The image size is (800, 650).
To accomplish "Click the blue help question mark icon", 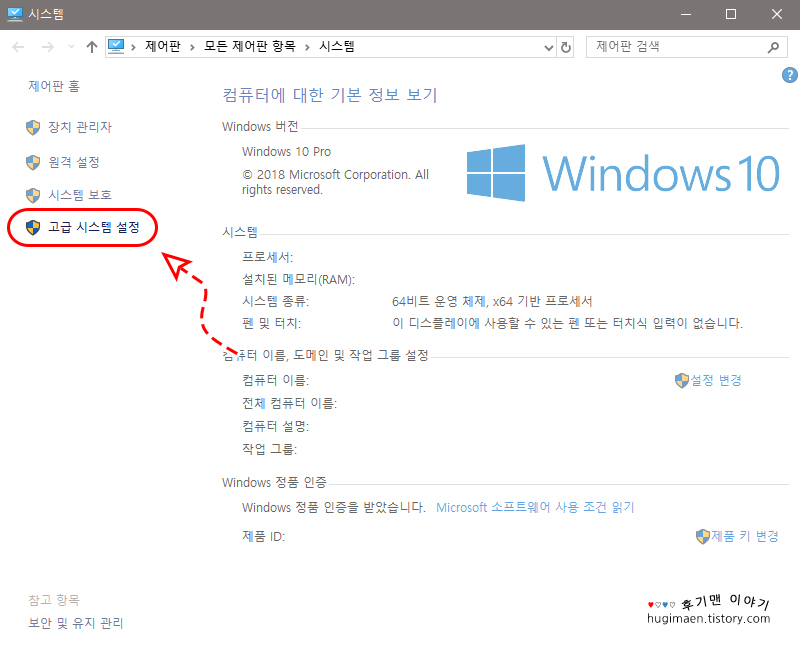I will click(789, 76).
